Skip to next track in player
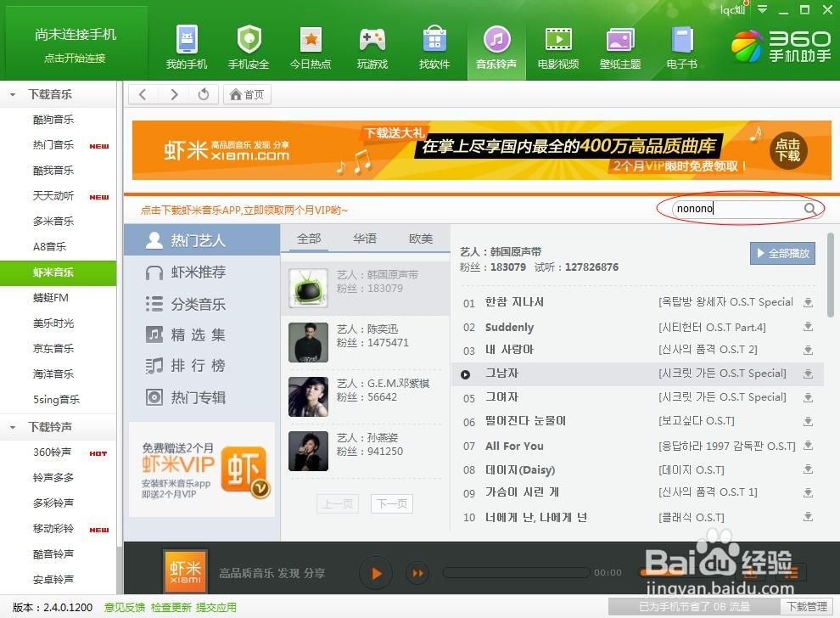 tap(417, 573)
